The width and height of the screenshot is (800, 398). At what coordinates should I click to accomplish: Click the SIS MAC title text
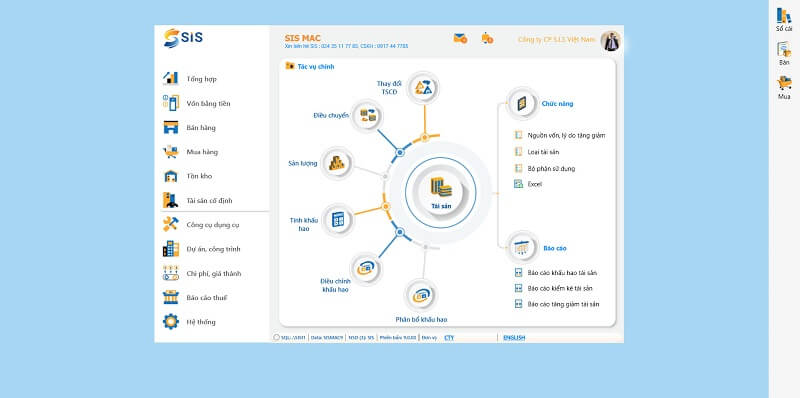(303, 38)
